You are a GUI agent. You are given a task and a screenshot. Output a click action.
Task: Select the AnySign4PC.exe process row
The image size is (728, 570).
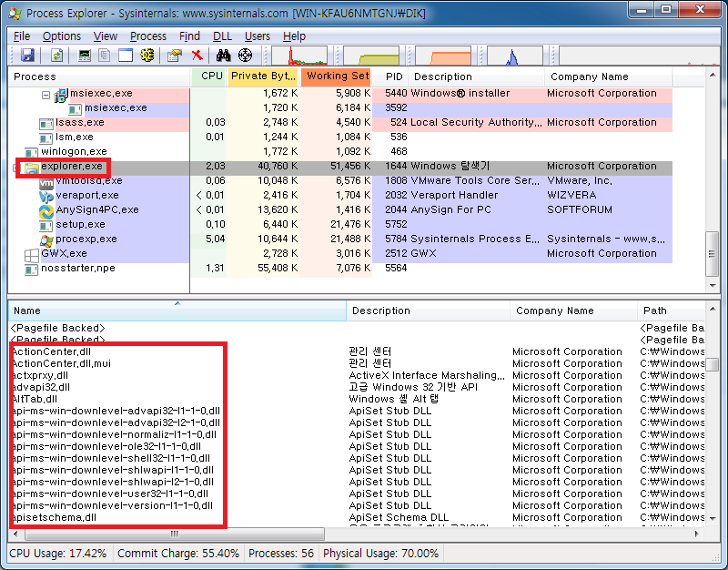(97, 210)
